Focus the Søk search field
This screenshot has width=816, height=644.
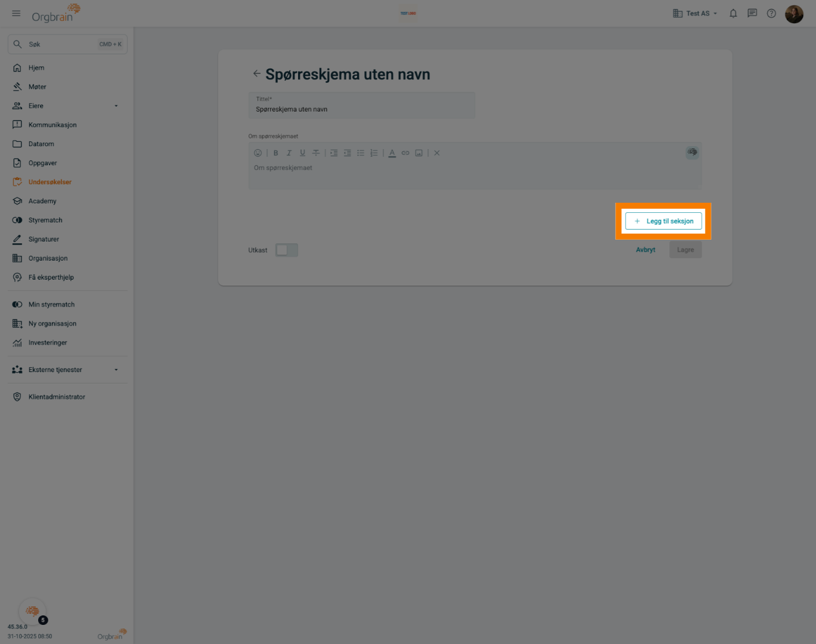point(67,44)
